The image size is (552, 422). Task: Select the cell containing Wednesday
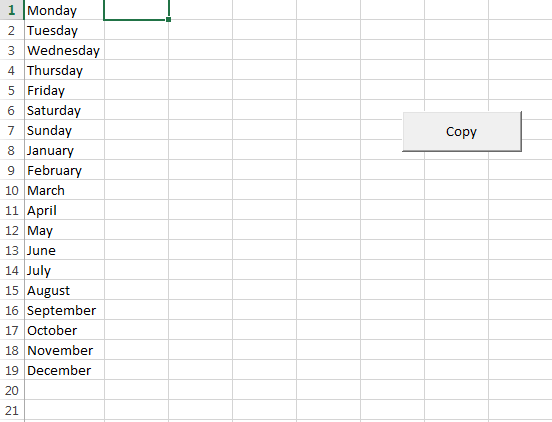(x=64, y=50)
